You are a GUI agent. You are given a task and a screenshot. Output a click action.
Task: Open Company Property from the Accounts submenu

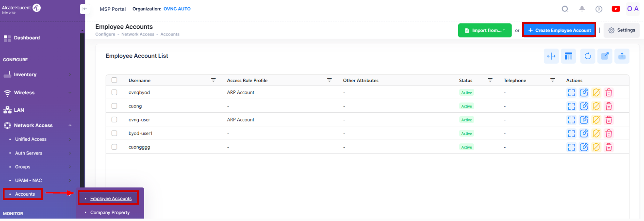[110, 212]
